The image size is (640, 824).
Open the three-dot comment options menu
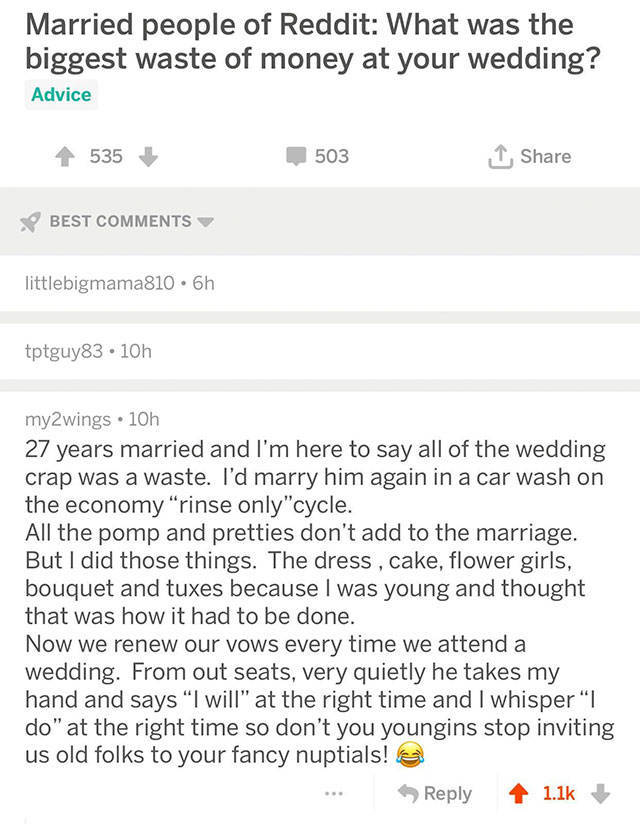pyautogui.click(x=334, y=793)
